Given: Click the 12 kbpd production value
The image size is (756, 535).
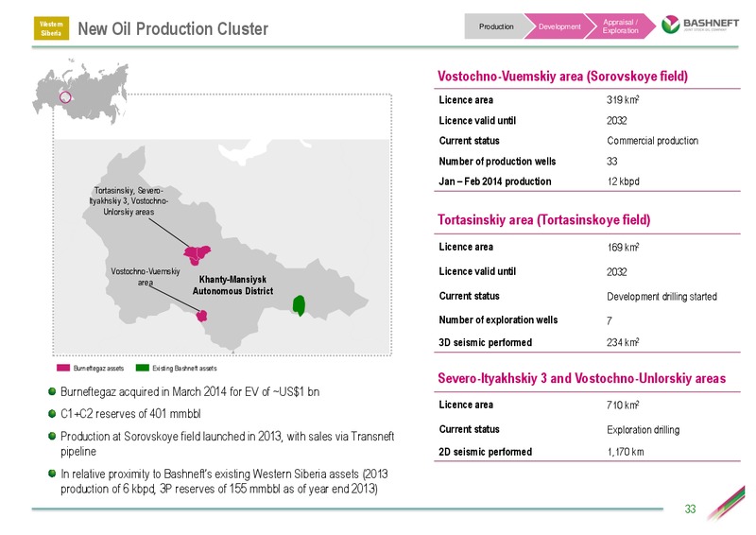Looking at the screenshot, I should pos(623,181).
